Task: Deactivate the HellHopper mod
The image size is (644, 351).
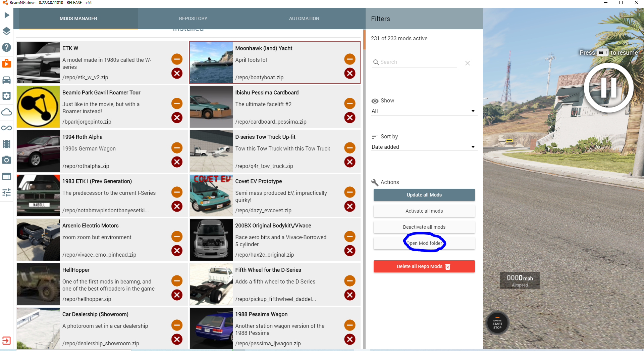Action: 177,281
